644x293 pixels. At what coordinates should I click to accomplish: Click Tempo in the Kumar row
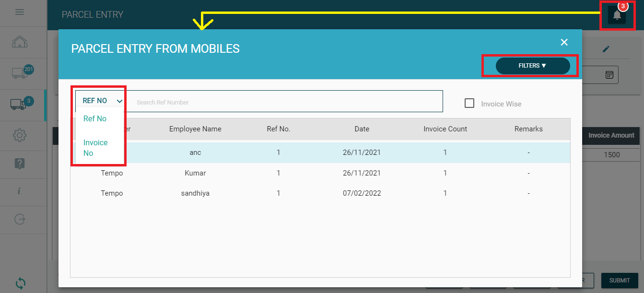[x=112, y=173]
